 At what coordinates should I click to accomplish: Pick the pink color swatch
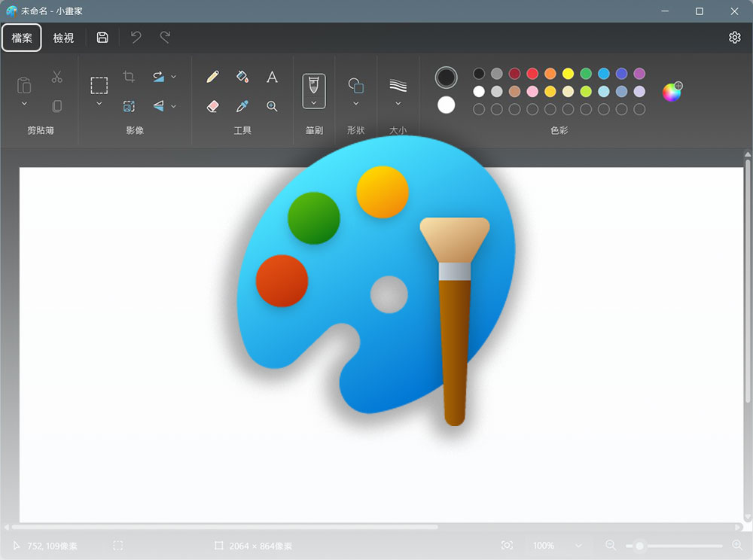coord(532,91)
